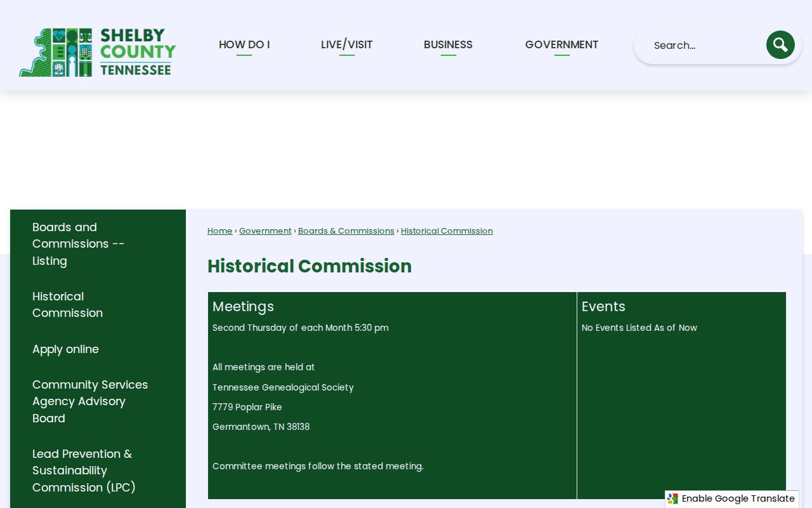The height and width of the screenshot is (508, 812).
Task: Click the '7779 Poplar Pike' address line
Action: coord(247,407)
